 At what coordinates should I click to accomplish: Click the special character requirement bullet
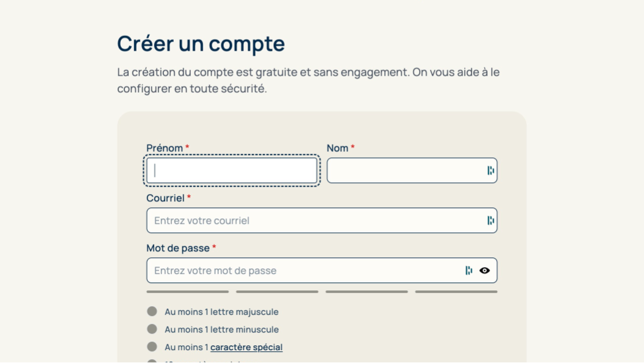coord(152,347)
